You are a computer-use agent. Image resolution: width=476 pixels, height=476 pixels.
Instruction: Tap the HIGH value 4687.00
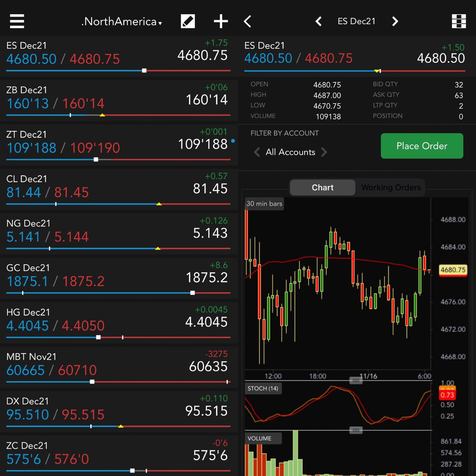click(x=327, y=96)
